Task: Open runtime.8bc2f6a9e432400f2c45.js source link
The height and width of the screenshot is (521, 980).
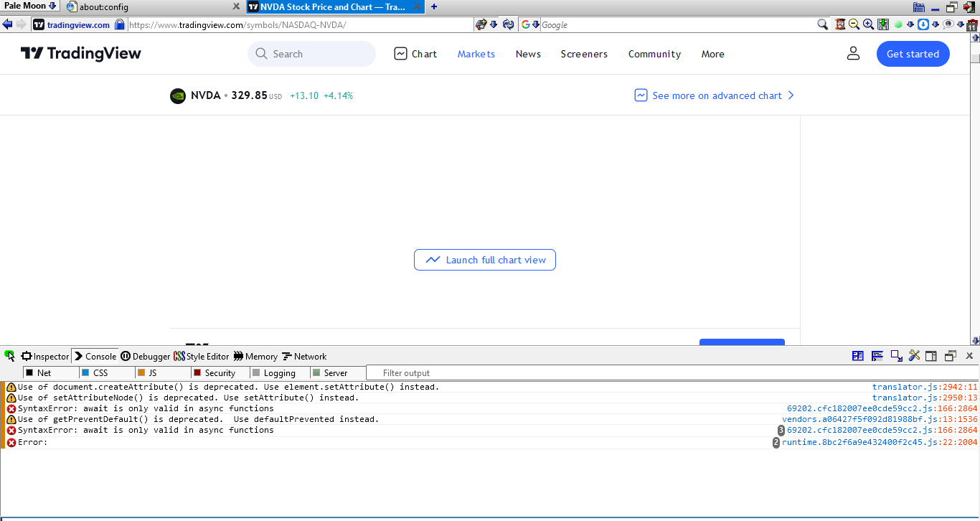Action: pyautogui.click(x=880, y=443)
